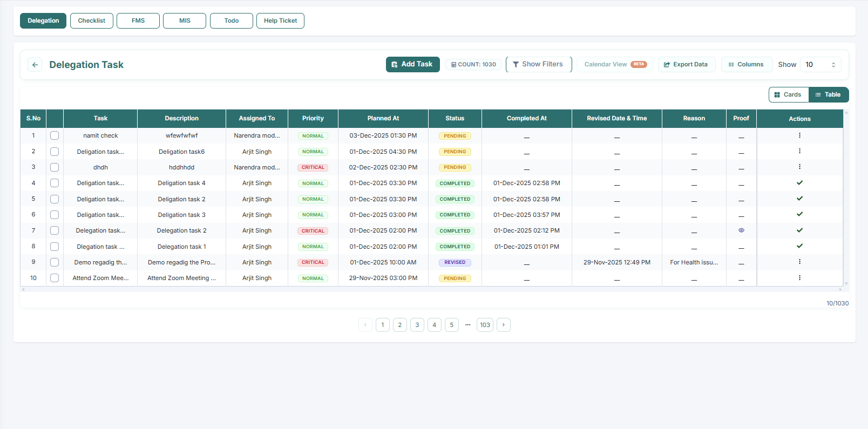This screenshot has width=868, height=429.
Task: Check the box for Attend Zoom Meeting row
Action: (55, 278)
